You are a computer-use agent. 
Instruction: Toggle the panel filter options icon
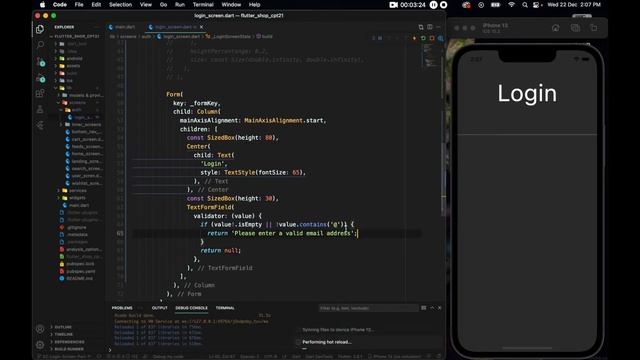424,308
